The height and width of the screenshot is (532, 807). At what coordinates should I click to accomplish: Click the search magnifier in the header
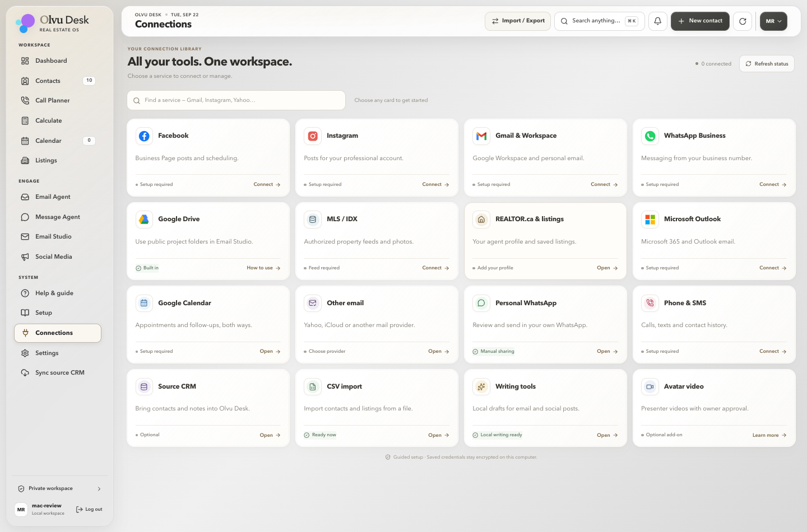click(x=564, y=21)
